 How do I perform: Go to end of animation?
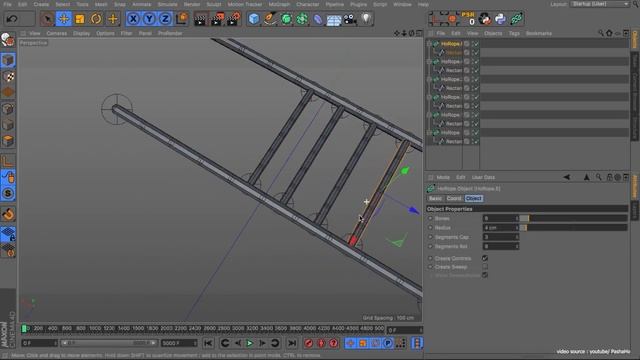pyautogui.click(x=292, y=343)
